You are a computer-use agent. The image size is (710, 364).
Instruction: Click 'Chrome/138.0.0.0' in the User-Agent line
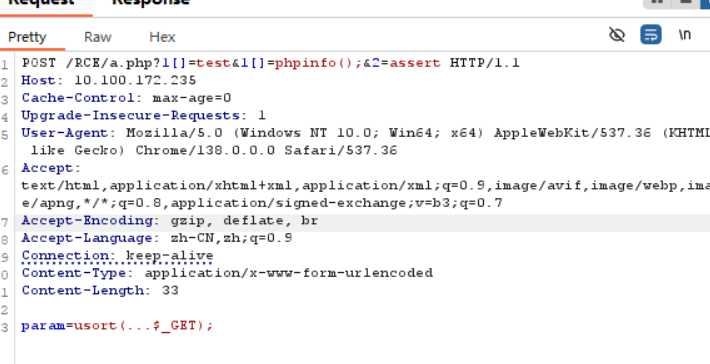(205, 150)
